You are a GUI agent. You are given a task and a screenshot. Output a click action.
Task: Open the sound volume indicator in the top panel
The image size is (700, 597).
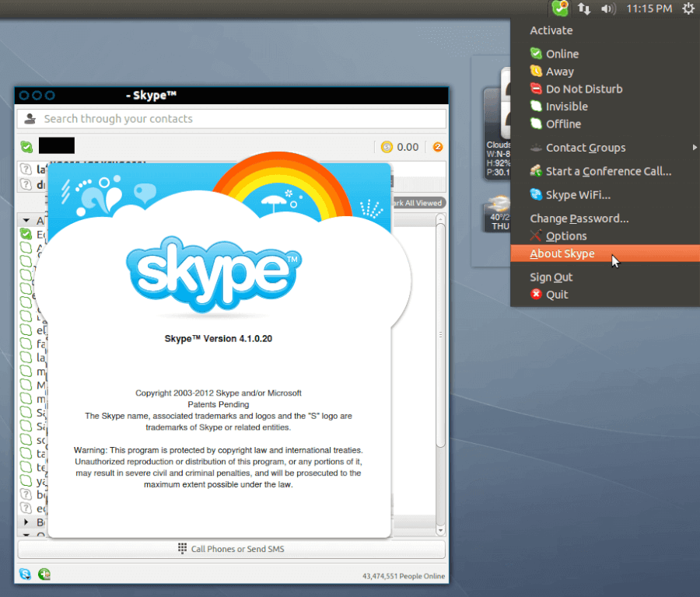(608, 9)
